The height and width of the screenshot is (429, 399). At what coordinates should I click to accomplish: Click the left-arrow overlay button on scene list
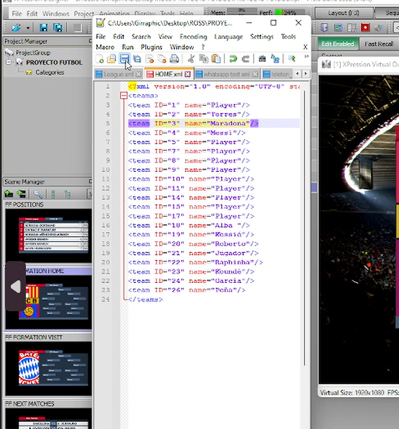tap(15, 286)
